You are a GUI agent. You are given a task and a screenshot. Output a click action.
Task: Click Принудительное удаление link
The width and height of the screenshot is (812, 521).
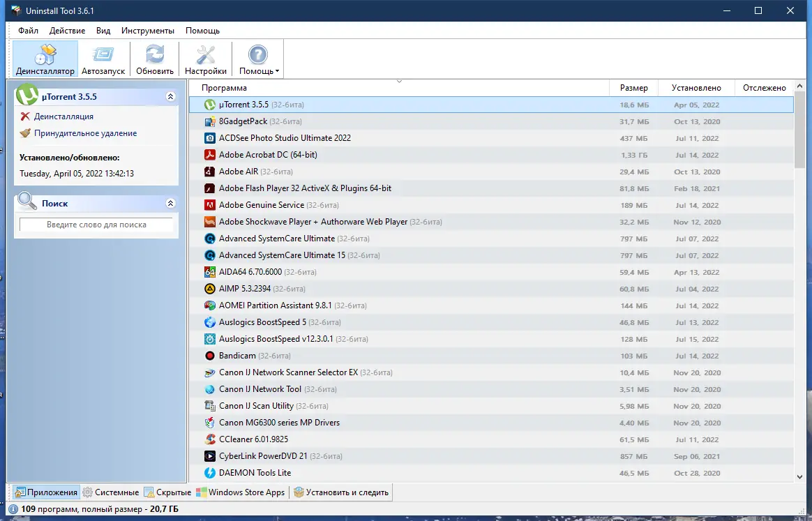(x=85, y=133)
